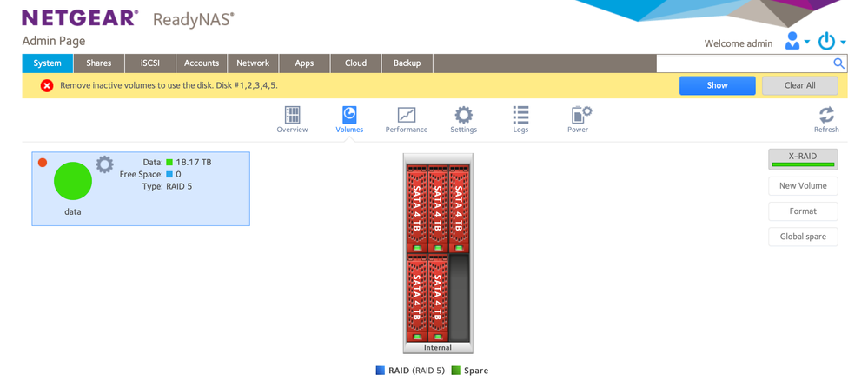Image resolution: width=868 pixels, height=381 pixels.
Task: Open the Settings gear section
Action: coord(463,115)
